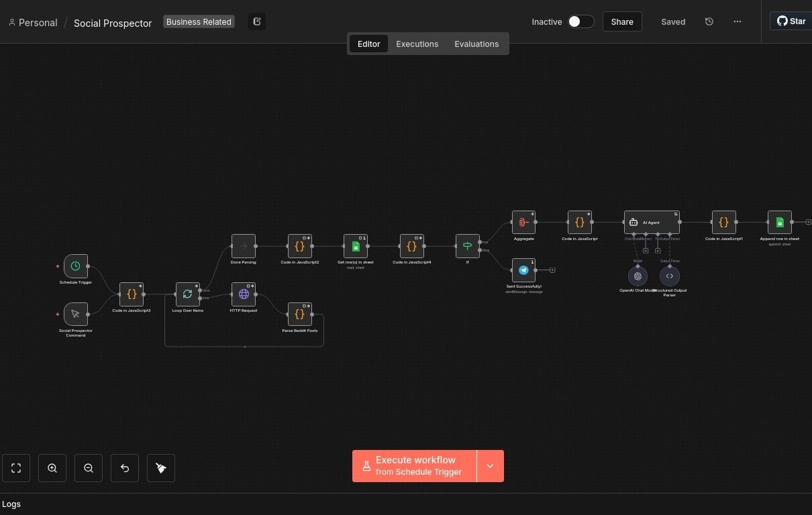812x515 pixels.
Task: Select the If node
Action: [x=468, y=246]
